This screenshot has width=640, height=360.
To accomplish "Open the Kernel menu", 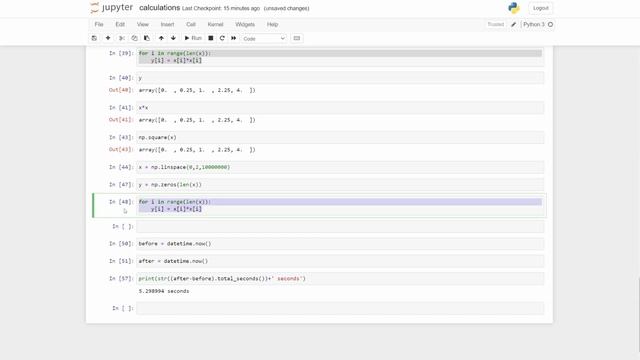I will pyautogui.click(x=216, y=24).
